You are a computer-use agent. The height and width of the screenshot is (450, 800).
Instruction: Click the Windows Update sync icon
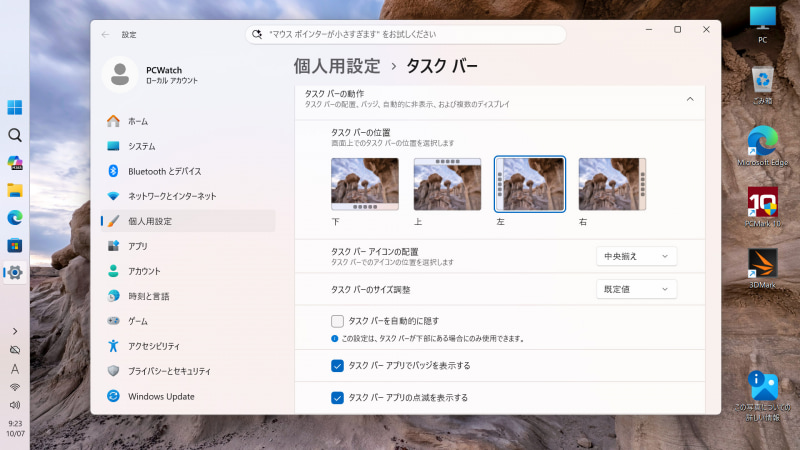click(x=113, y=396)
